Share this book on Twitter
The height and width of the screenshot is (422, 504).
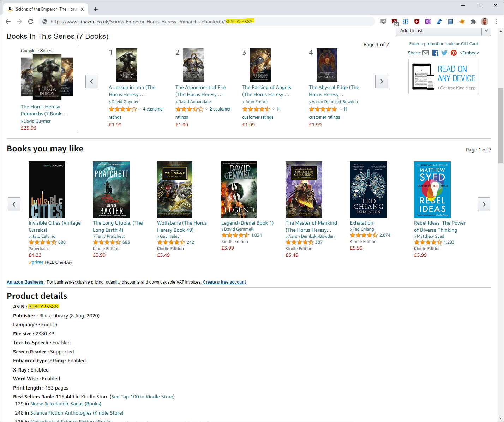444,53
